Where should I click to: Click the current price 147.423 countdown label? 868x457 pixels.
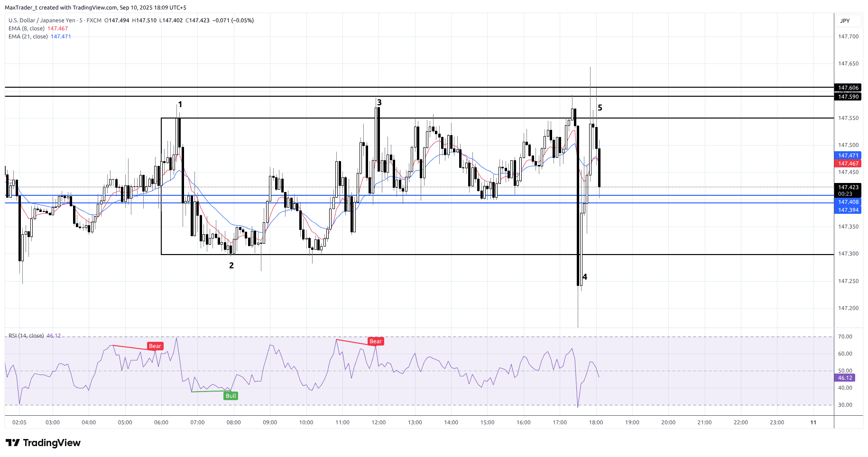pyautogui.click(x=848, y=190)
